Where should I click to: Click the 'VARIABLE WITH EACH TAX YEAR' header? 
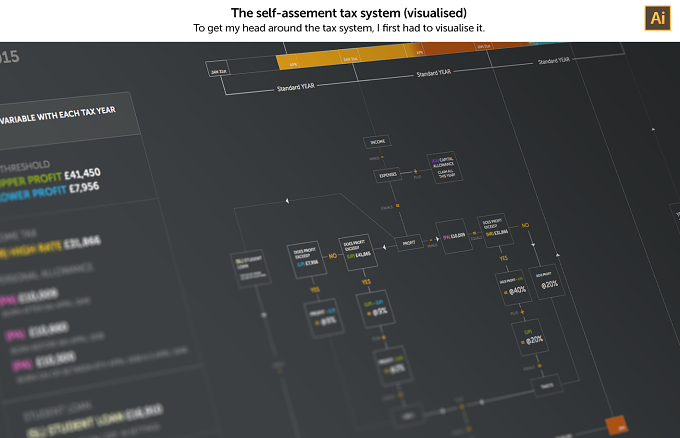pos(58,114)
